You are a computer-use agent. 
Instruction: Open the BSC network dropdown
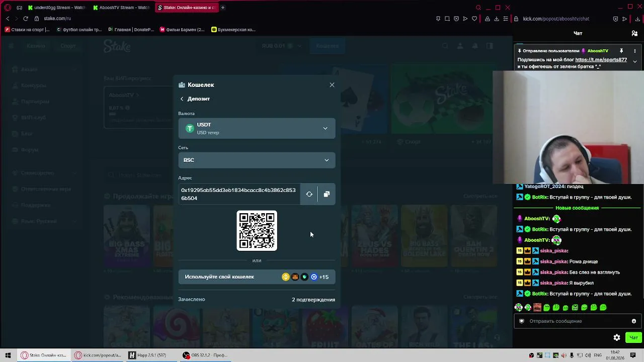[257, 160]
